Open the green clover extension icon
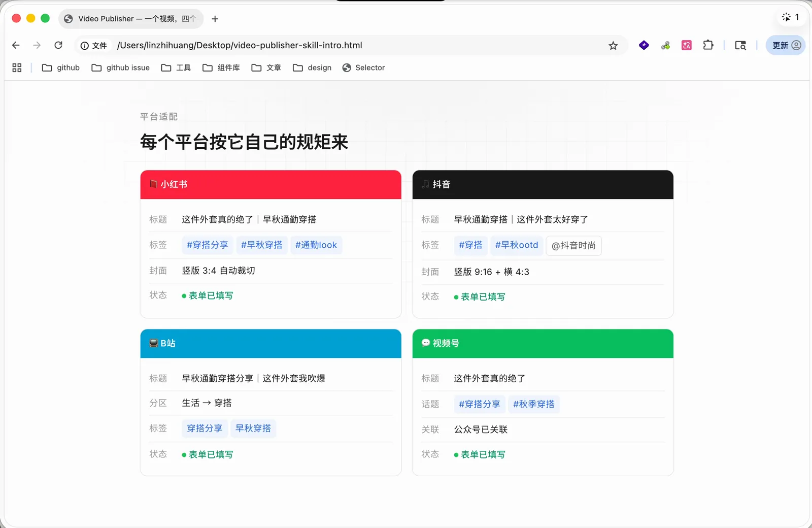The height and width of the screenshot is (528, 812). (x=665, y=46)
